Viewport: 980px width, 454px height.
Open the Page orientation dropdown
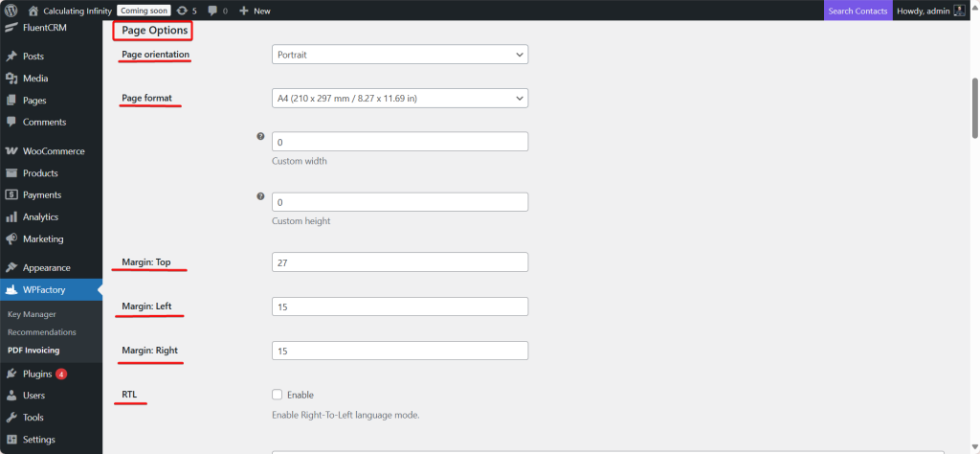point(400,55)
